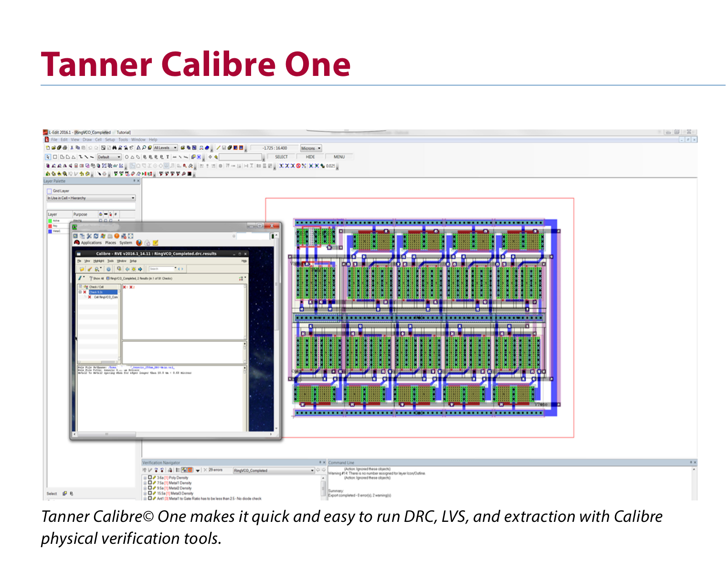728x561 pixels.
Task: Open the Setup menu in Calibre RVE
Action: [133, 261]
